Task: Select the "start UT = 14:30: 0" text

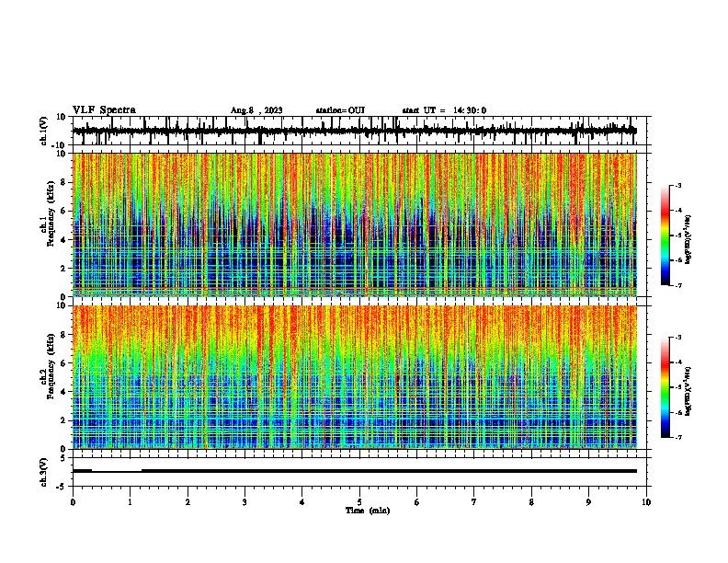Action: [444, 110]
